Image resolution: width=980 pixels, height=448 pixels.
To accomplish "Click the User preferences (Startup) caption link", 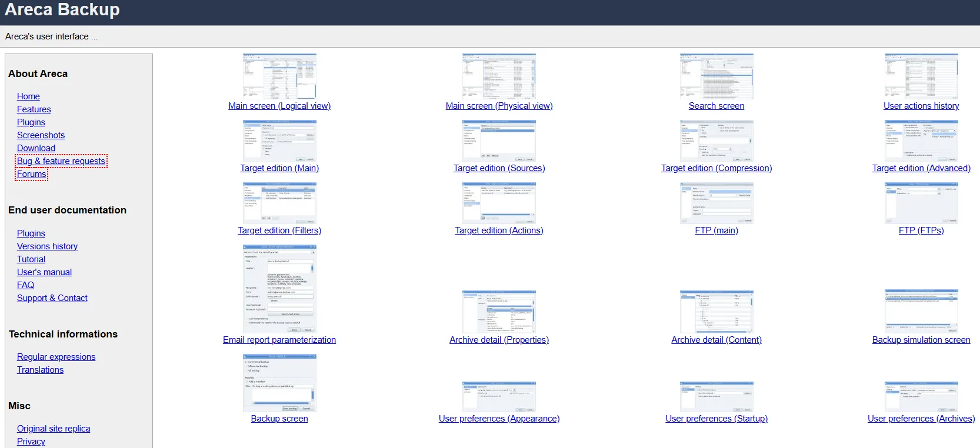I will pyautogui.click(x=716, y=419).
